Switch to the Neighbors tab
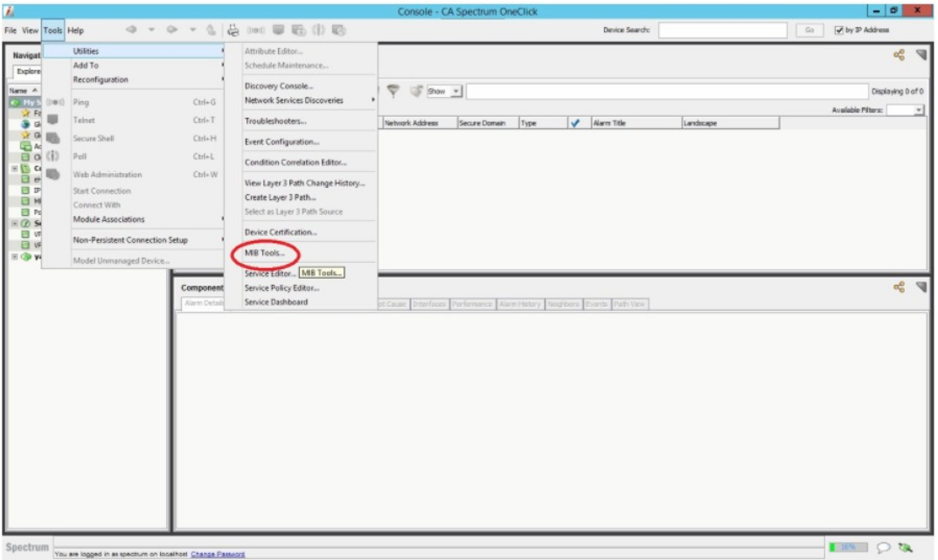 pos(563,304)
